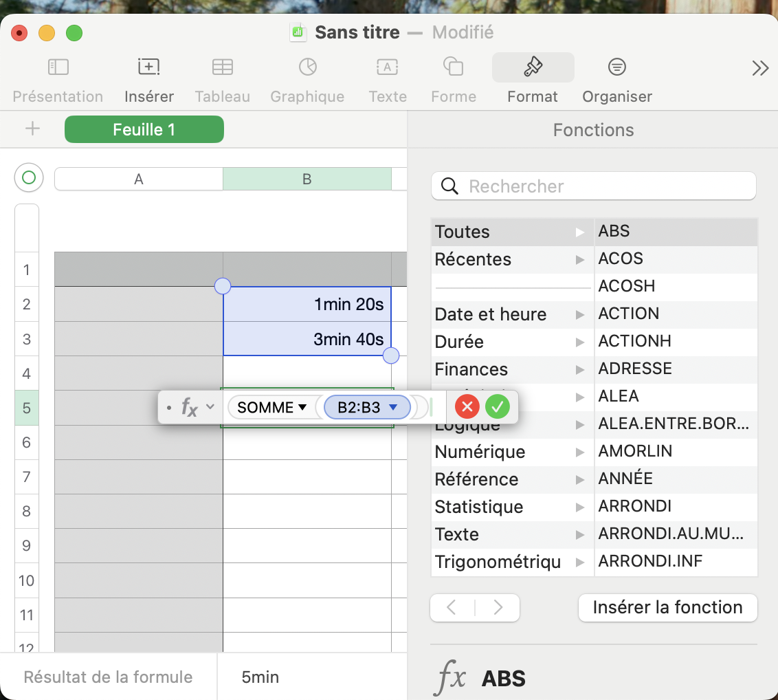Image resolution: width=778 pixels, height=700 pixels.
Task: Select column B header
Action: [307, 179]
